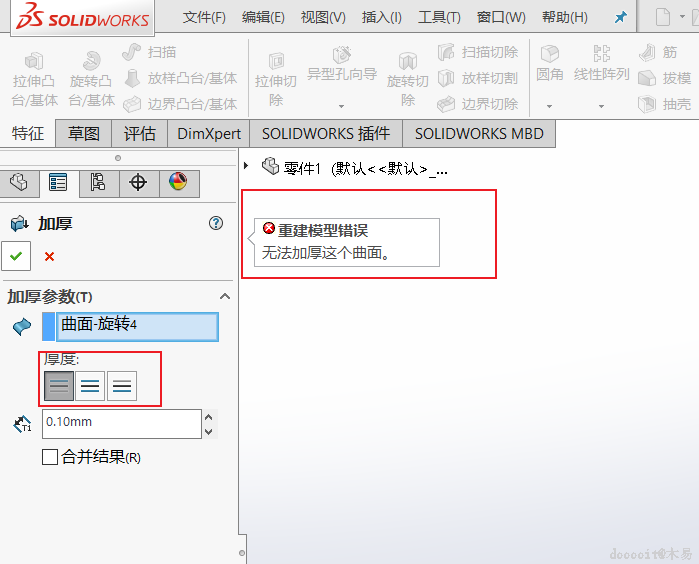Select the Draft (拔模) tool
This screenshot has width=699, height=564.
point(664,78)
